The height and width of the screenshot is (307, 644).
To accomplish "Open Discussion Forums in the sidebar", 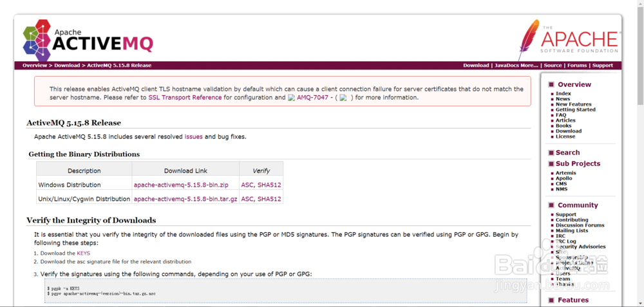I will point(580,225).
